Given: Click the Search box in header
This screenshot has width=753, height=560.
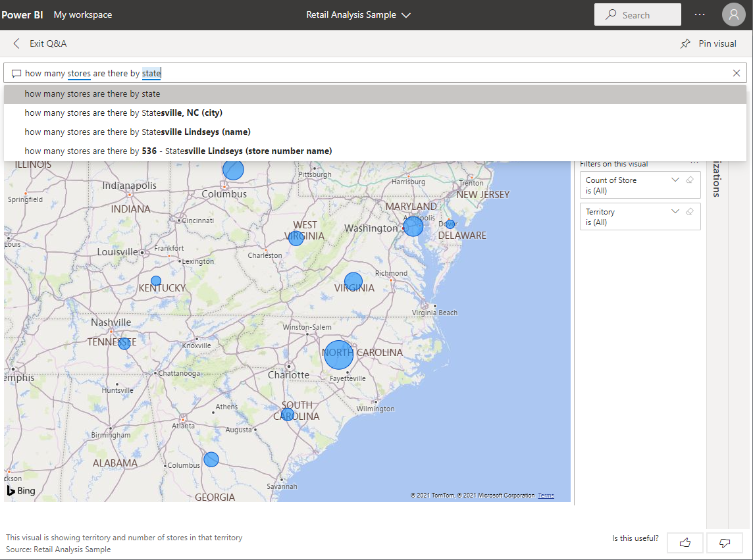Looking at the screenshot, I should pyautogui.click(x=637, y=14).
